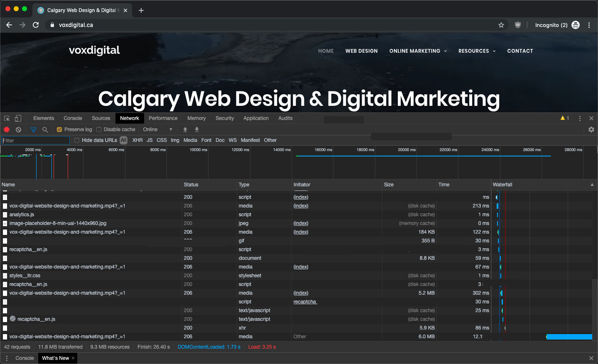Viewport: 598px width, 364px height.
Task: Filter requests by WS type
Action: pos(233,140)
